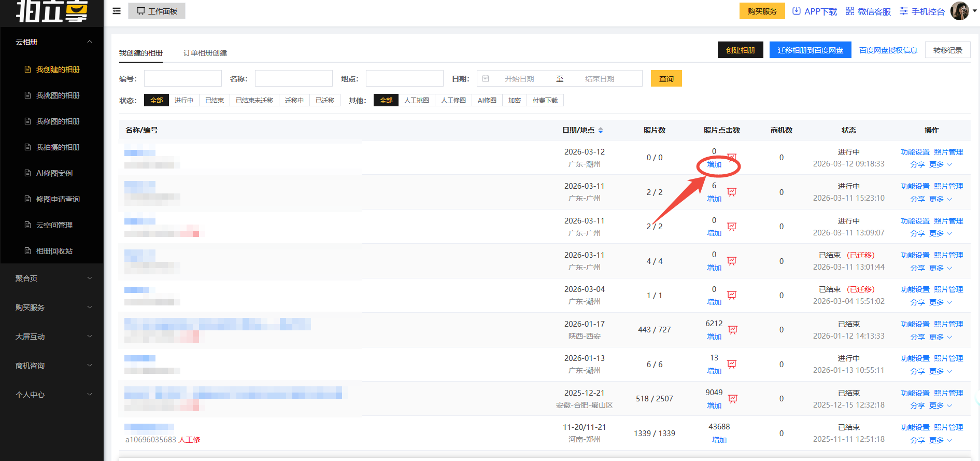Click chart icon in 2026-03-11 15:23:10 row

point(732,192)
